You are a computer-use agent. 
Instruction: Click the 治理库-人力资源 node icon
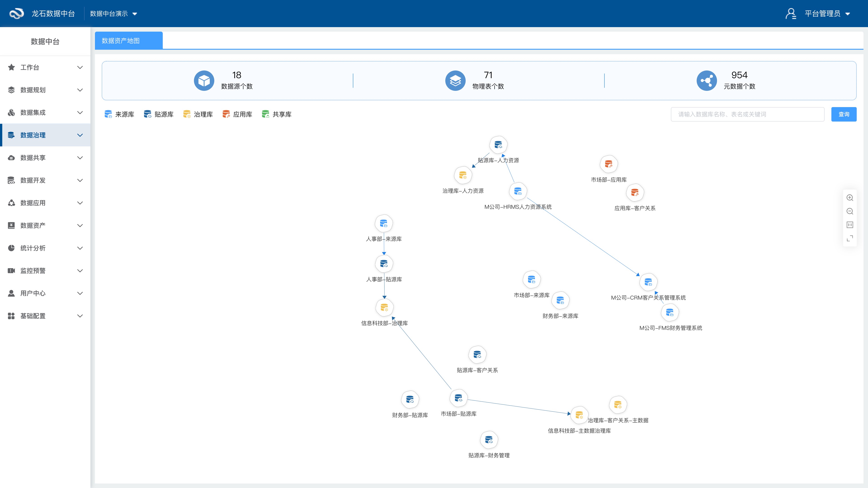pos(463,175)
